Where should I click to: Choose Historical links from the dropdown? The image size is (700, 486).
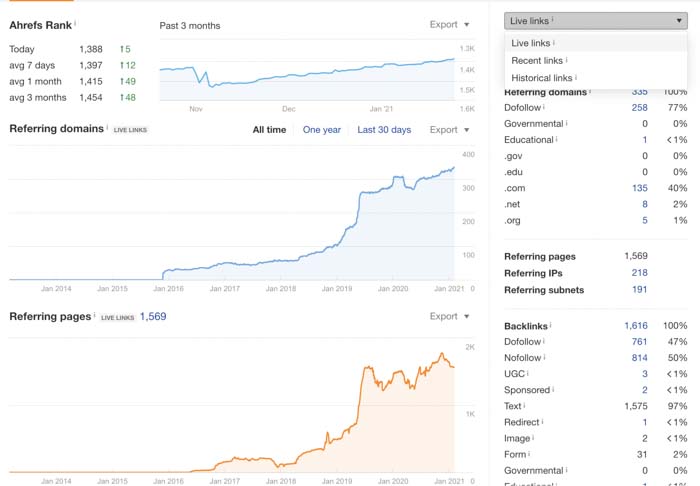[x=596, y=78]
